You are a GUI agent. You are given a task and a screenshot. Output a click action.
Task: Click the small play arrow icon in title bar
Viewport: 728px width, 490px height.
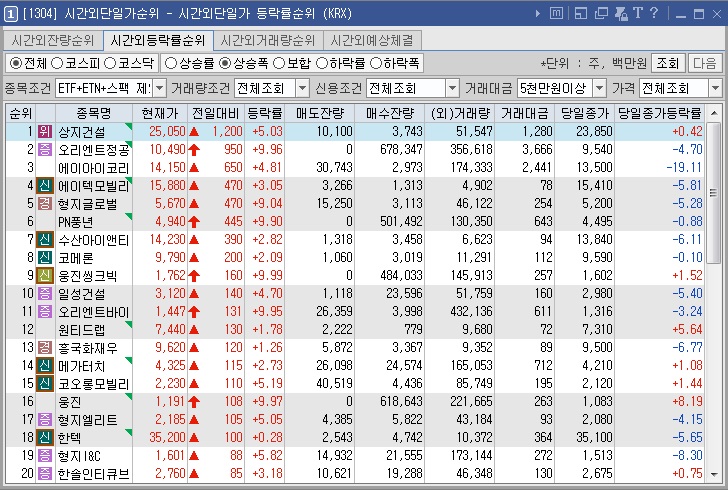pos(538,13)
